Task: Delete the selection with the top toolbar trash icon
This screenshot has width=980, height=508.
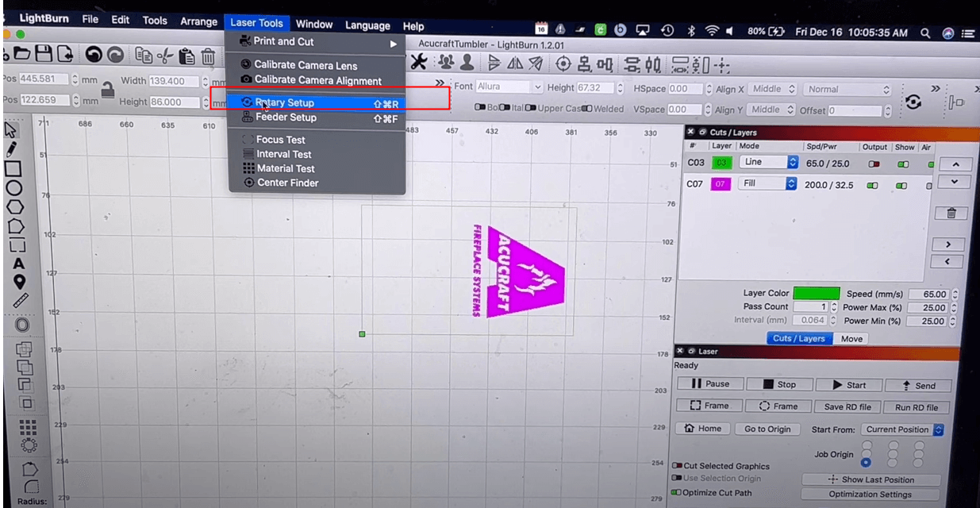Action: pyautogui.click(x=208, y=56)
